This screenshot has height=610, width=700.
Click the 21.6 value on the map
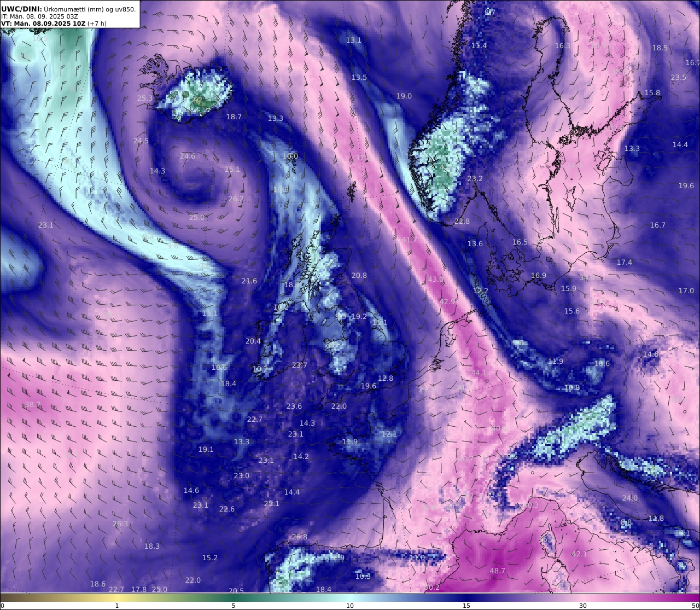click(x=249, y=281)
